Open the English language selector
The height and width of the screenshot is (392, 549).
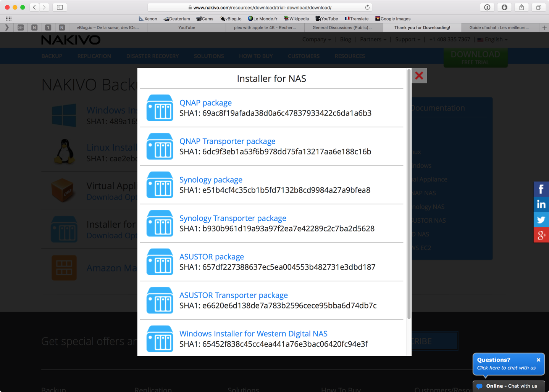[492, 39]
